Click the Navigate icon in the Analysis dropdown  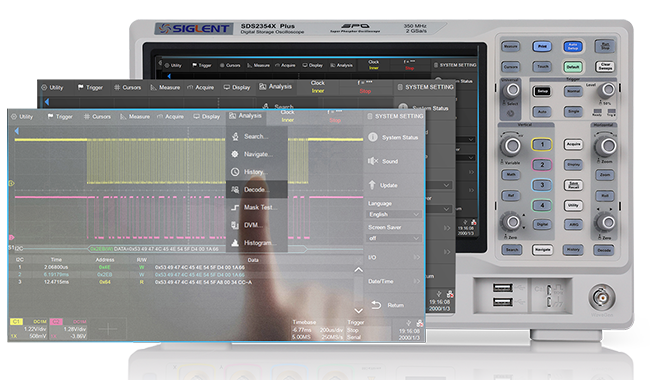coord(235,154)
